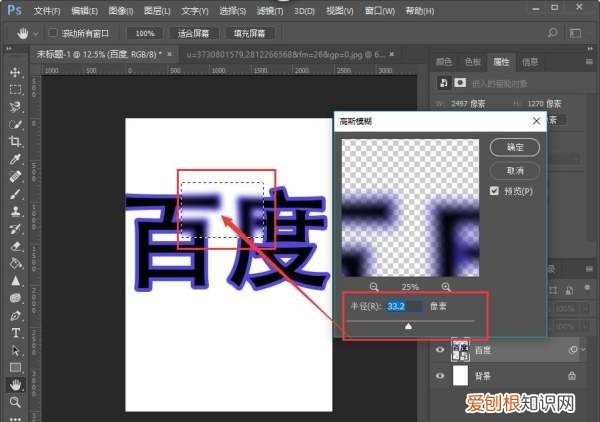Select the Eyedropper tool
The width and height of the screenshot is (600, 422).
15,159
